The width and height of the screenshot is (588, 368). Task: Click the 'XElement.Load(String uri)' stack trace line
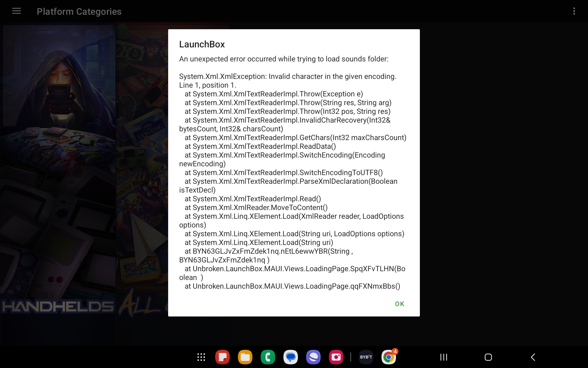pyautogui.click(x=259, y=242)
